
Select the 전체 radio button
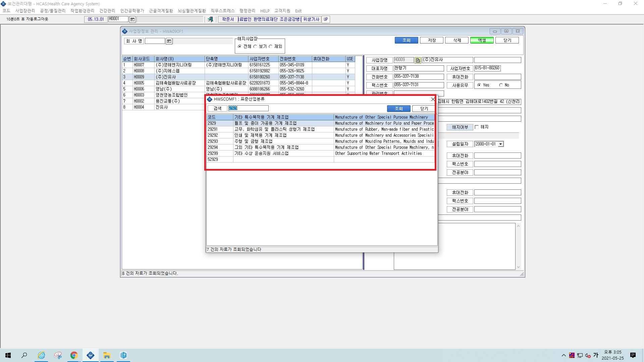(x=239, y=47)
